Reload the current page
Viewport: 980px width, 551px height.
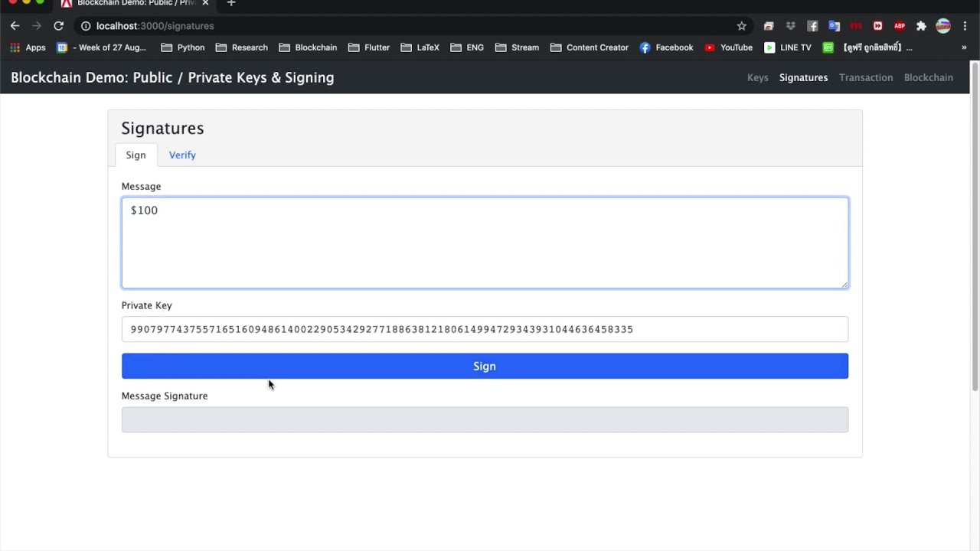click(x=58, y=26)
